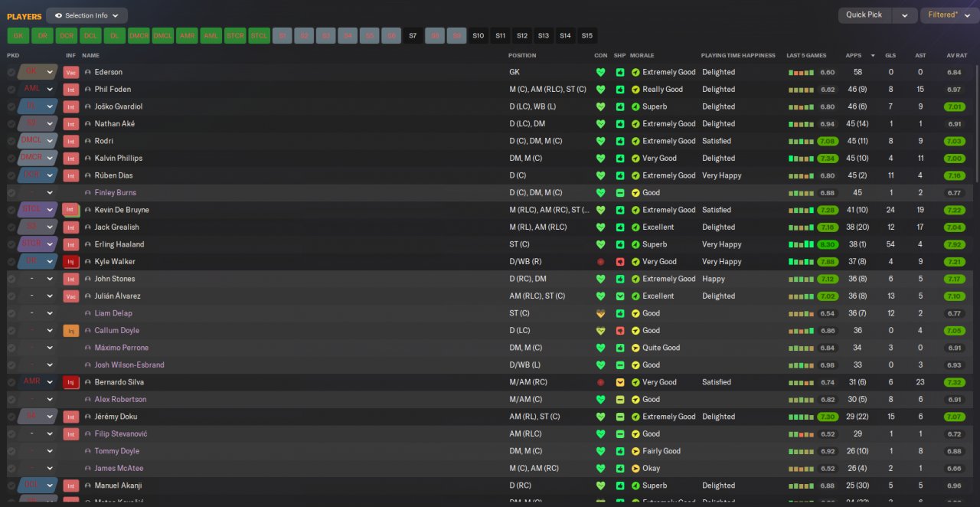980x507 pixels.
Task: Click Kyle Walker's red match sharpness icon
Action: (x=620, y=262)
